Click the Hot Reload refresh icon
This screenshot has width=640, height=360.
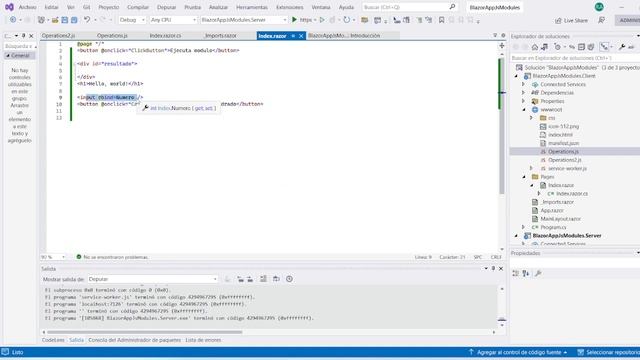(346, 20)
